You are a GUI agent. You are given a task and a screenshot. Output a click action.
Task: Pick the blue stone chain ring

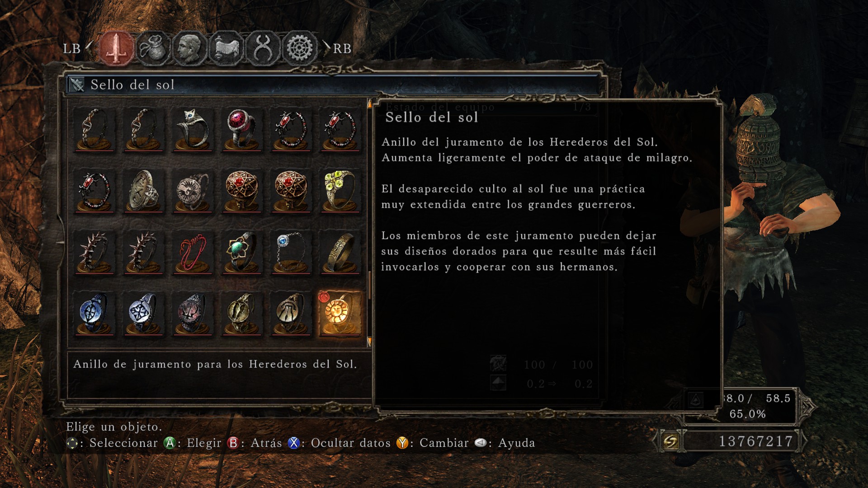291,252
